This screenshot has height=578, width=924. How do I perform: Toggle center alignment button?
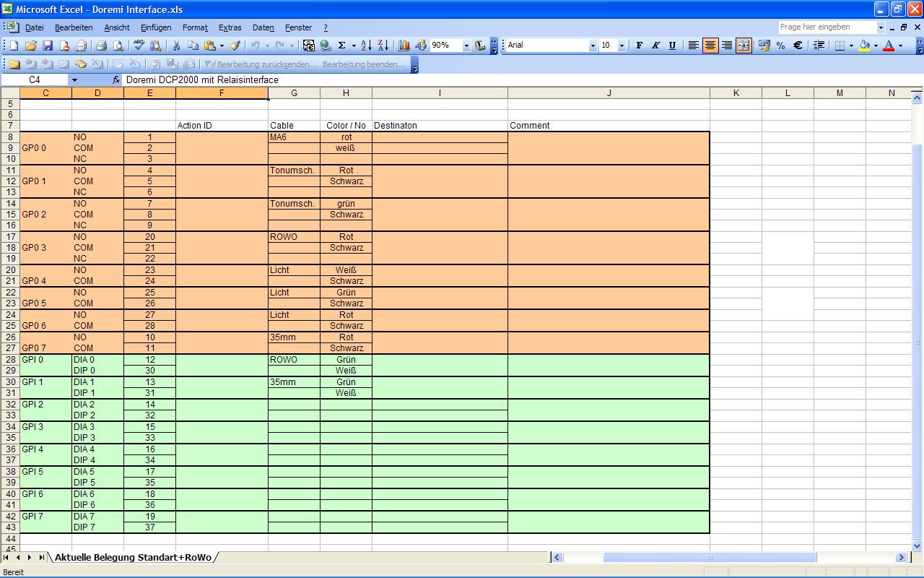pyautogui.click(x=710, y=46)
